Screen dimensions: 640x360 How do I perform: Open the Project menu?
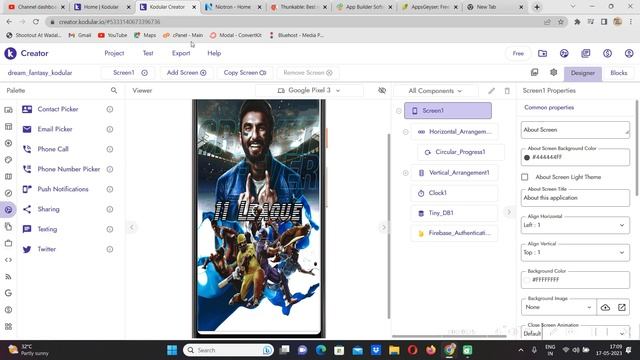[x=114, y=53]
